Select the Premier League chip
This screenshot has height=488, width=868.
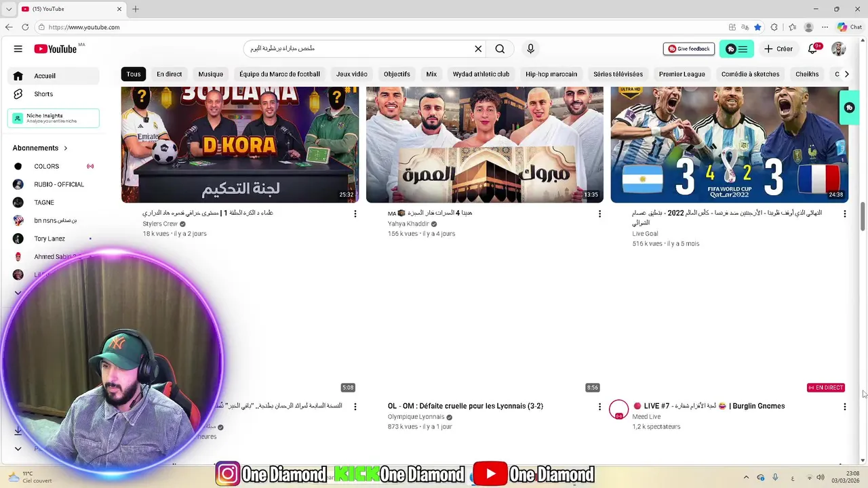(x=682, y=74)
